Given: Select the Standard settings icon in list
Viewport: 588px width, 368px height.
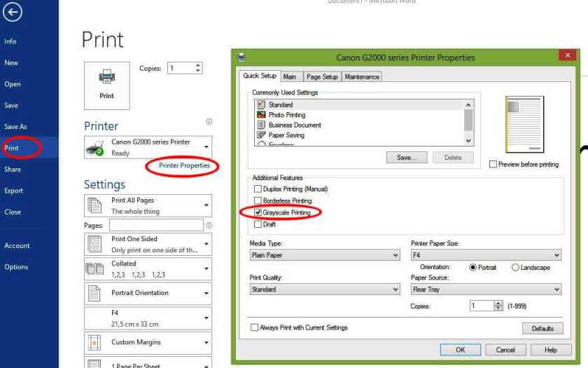Looking at the screenshot, I should pyautogui.click(x=261, y=104).
